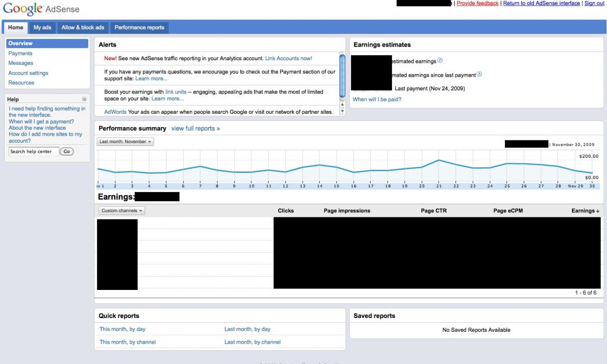Click the Page impressions column header
The width and height of the screenshot is (607, 364).
(x=347, y=211)
